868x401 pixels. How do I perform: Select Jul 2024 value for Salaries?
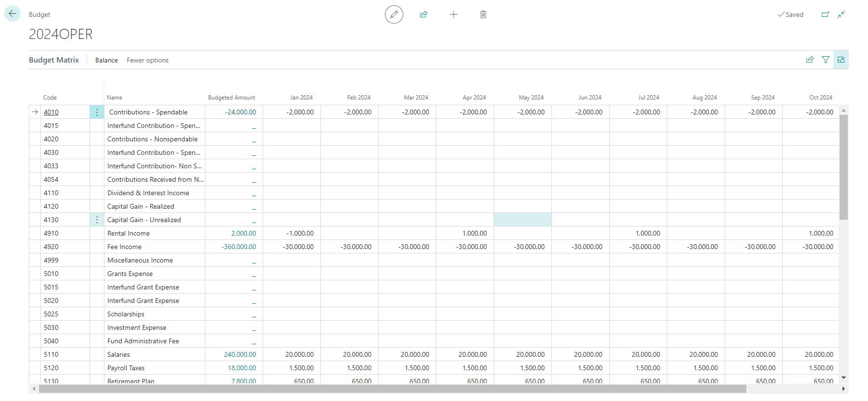646,354
